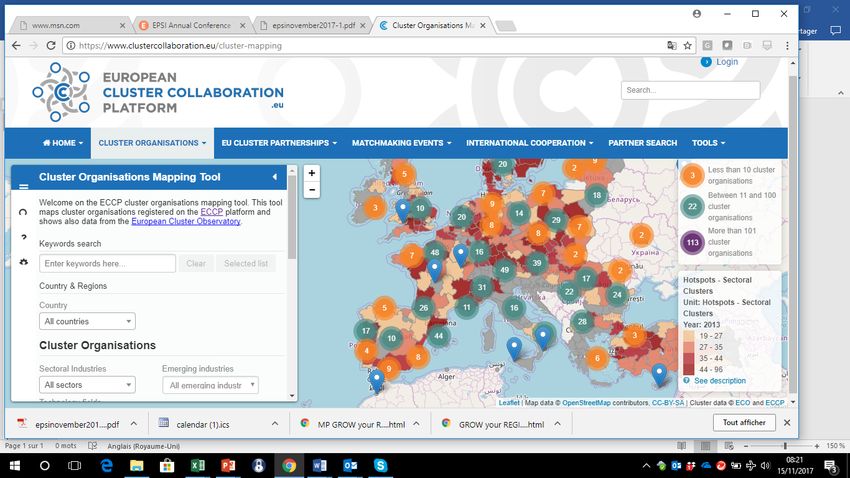View site information icon beside the URL
Viewport: 850px width, 478px height.
click(70, 46)
